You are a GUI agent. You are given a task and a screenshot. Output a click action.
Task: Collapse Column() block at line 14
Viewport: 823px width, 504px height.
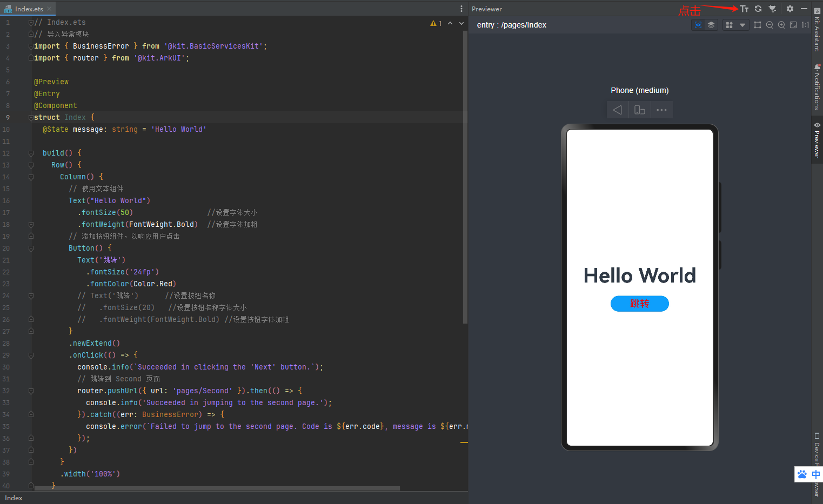click(x=31, y=177)
